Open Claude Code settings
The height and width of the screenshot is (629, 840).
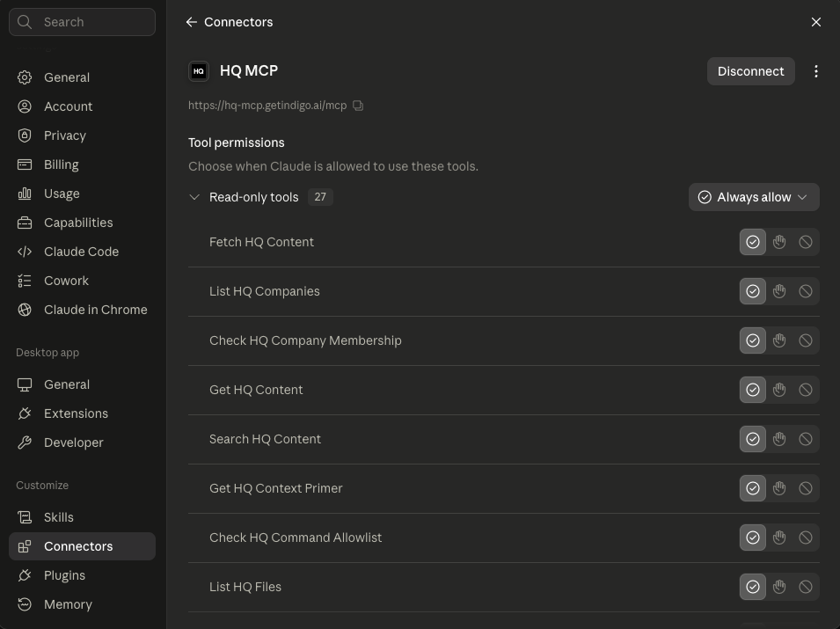pos(82,252)
